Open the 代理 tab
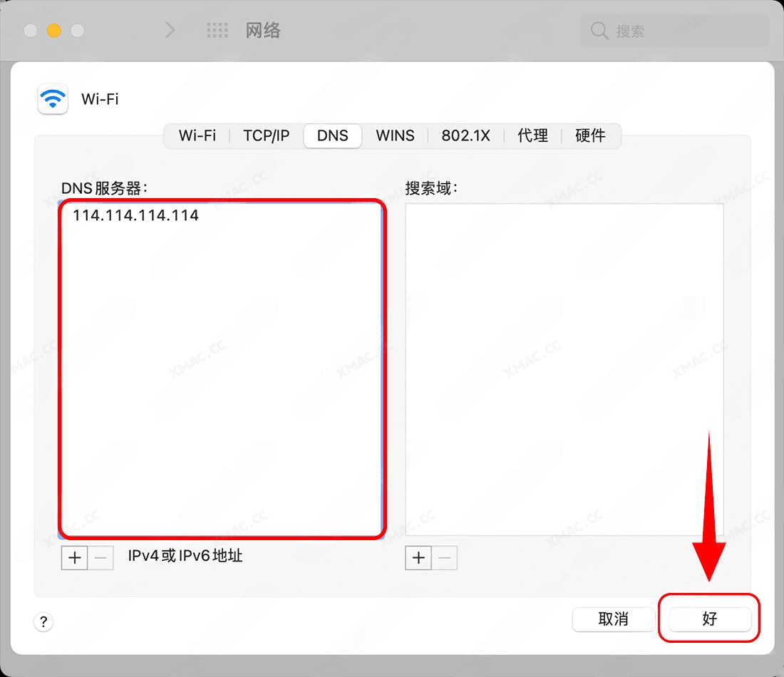This screenshot has width=784, height=677. (x=532, y=135)
